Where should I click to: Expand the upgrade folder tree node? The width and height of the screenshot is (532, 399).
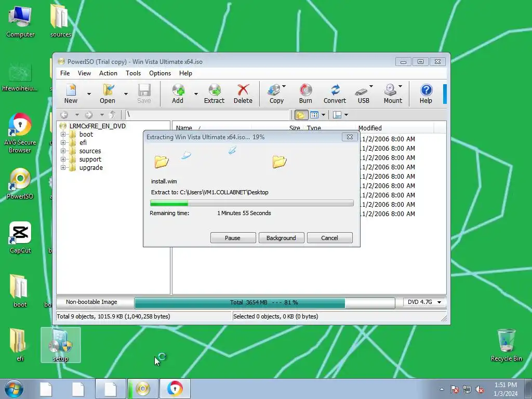(x=63, y=168)
